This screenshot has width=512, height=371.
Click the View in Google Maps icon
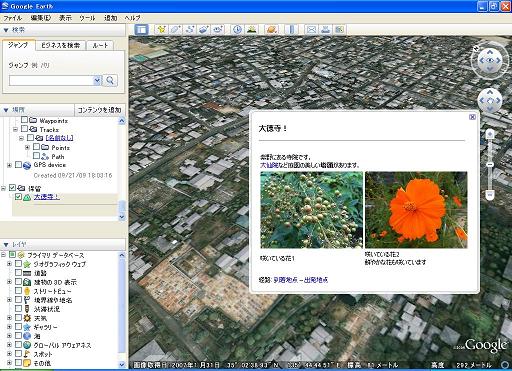(339, 30)
